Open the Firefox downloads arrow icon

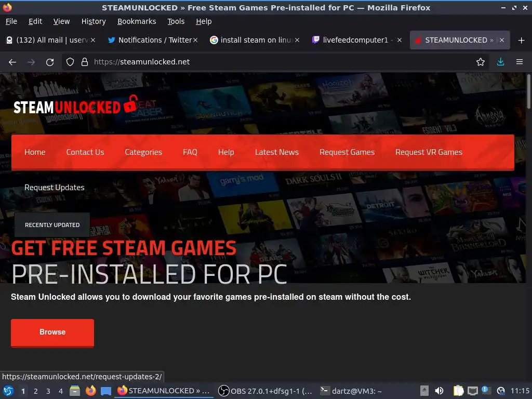tap(500, 62)
